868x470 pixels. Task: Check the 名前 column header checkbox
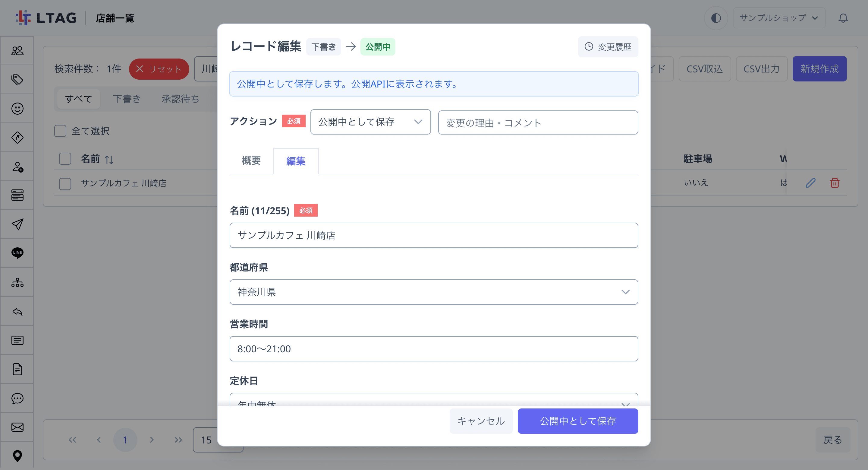point(65,158)
